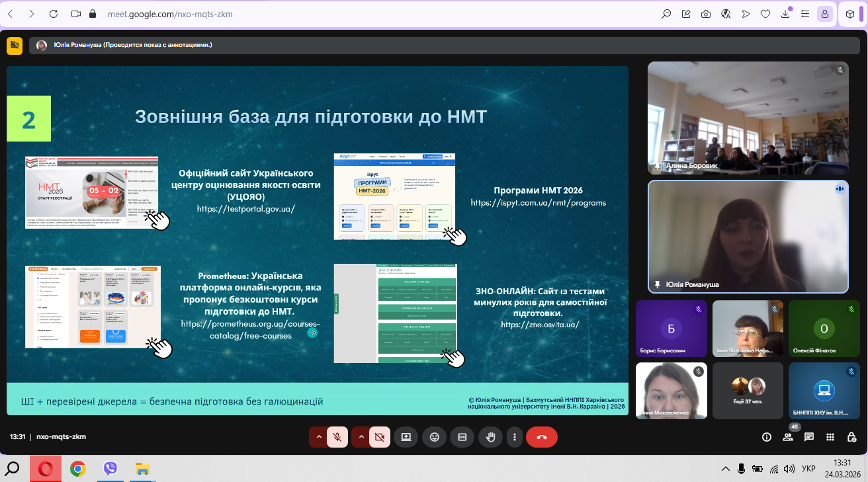This screenshot has width=868, height=482.
Task: Turn on the camera
Action: 380,437
